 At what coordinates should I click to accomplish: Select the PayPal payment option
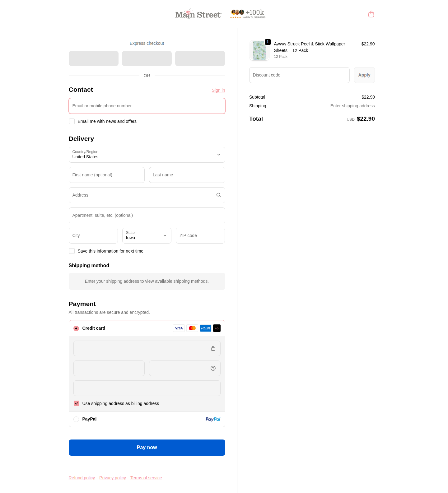pyautogui.click(x=76, y=419)
